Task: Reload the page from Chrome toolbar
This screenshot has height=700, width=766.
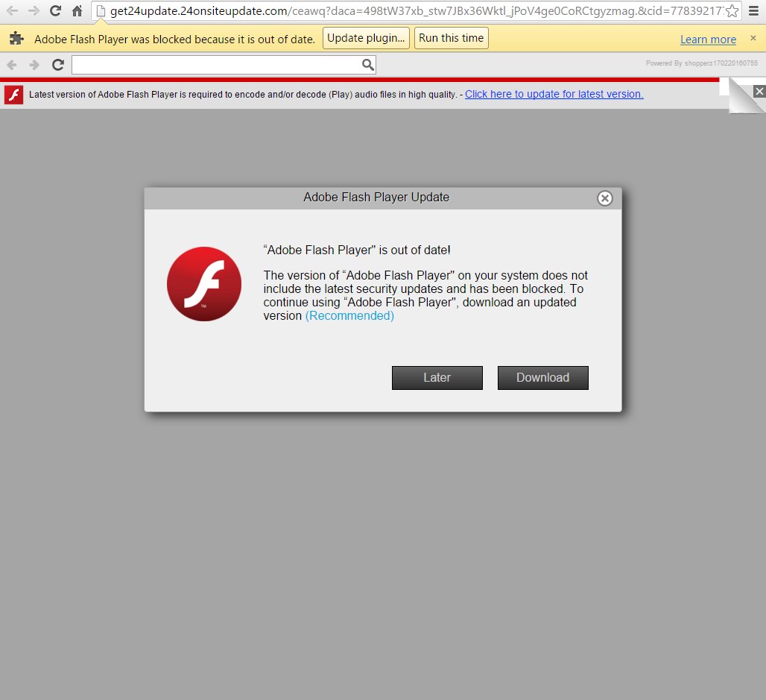Action: click(55, 11)
